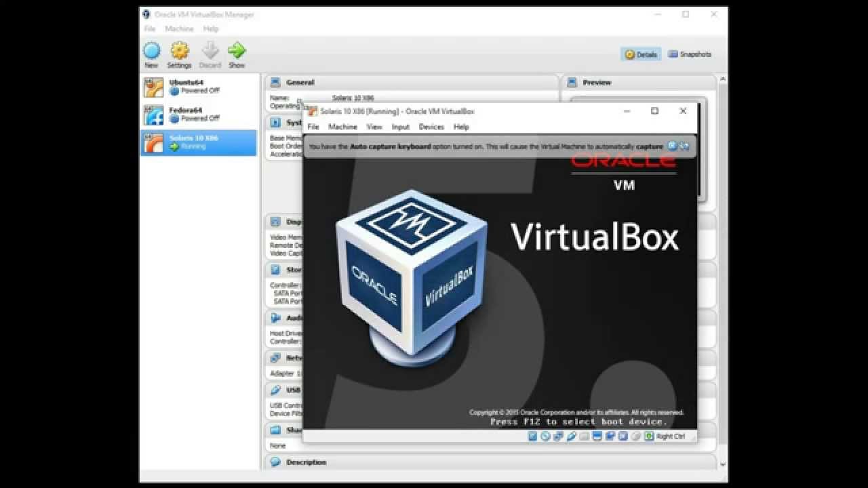Collapse the Display section header

pos(294,222)
